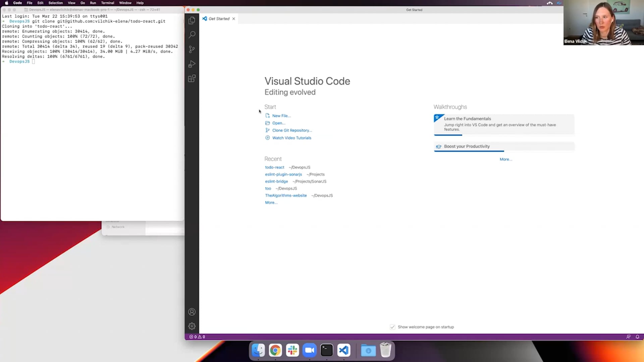Open the Manage gear icon
Screen dimensions: 644x362
point(192,326)
